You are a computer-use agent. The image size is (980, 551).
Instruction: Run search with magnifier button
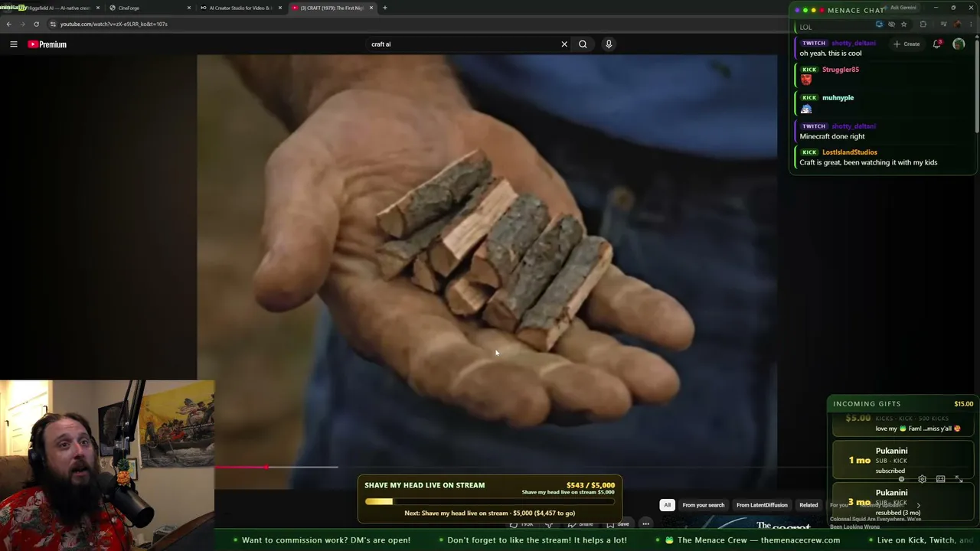pyautogui.click(x=583, y=44)
